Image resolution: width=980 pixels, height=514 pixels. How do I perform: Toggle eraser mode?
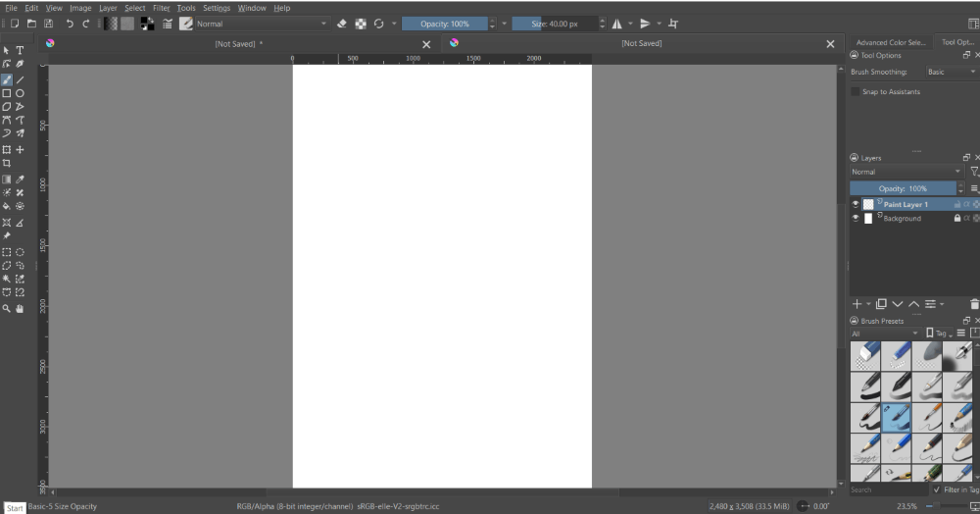tap(342, 24)
